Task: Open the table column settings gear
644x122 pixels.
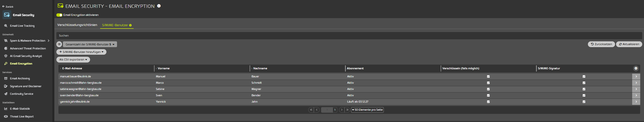Action: [636, 68]
